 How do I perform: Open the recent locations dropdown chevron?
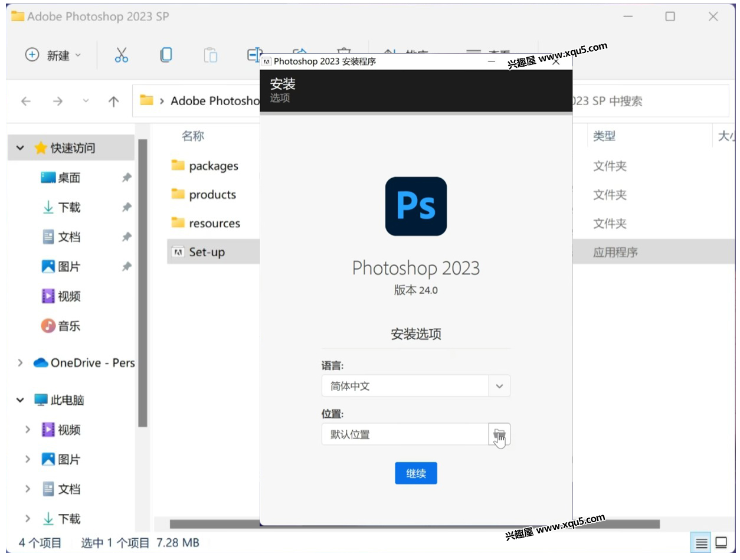click(86, 101)
